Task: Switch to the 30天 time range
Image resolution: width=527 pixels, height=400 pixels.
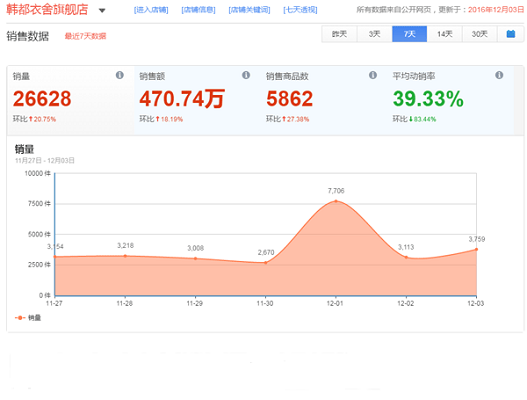Action: (x=480, y=34)
